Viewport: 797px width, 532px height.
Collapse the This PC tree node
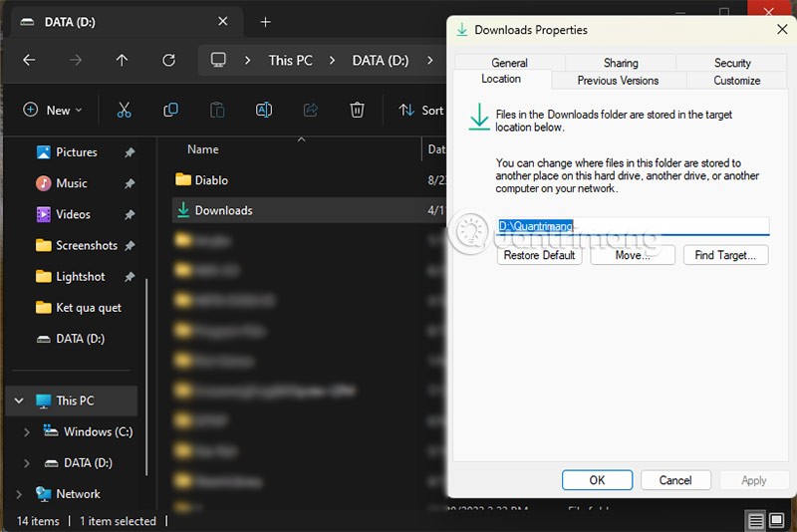click(19, 400)
